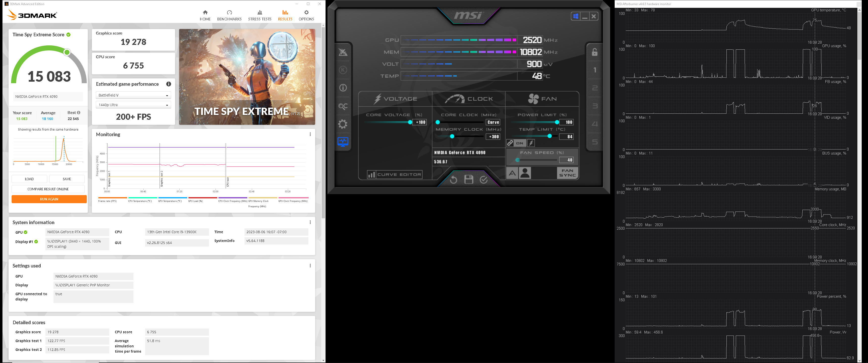The image size is (868, 363).
Task: Toggle the power/temp limit link icon
Action: click(x=510, y=143)
